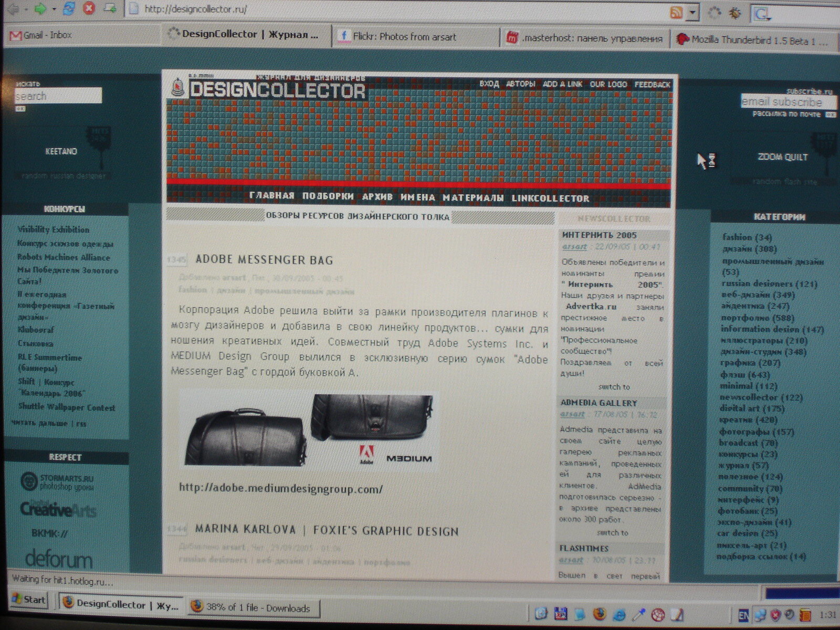
Task: Click the network connection tray icon
Action: (x=760, y=615)
